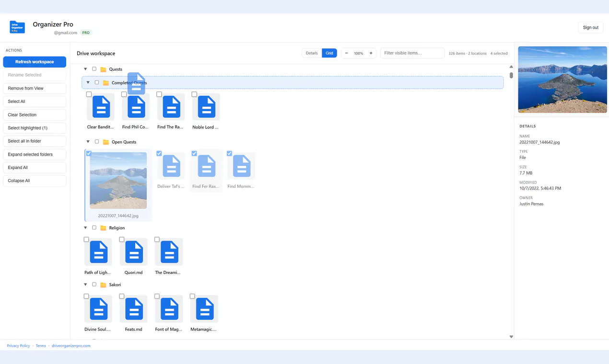Click the Sakori folder icon
The image size is (609, 364).
tap(103, 285)
